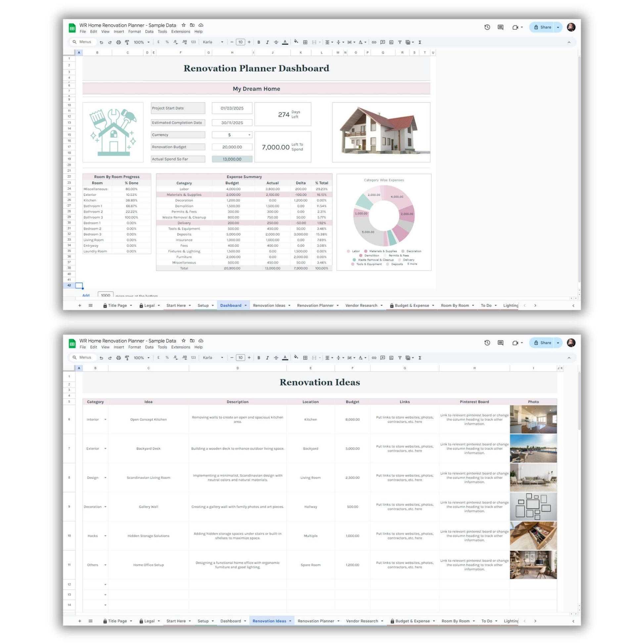Open comments icon in the bottom window
The image size is (644, 644).
click(x=500, y=343)
